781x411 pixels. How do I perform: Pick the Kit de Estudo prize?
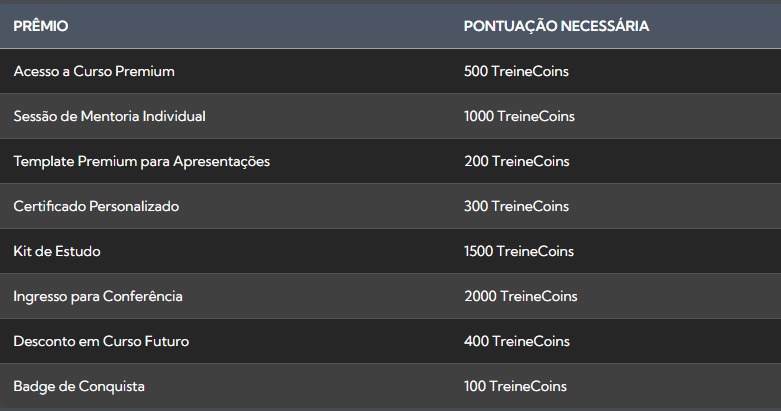click(57, 251)
